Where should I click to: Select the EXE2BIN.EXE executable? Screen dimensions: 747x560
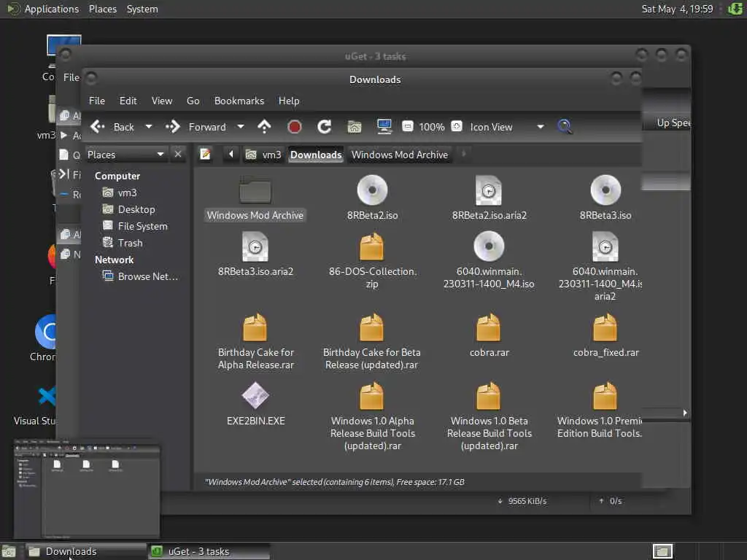click(255, 404)
